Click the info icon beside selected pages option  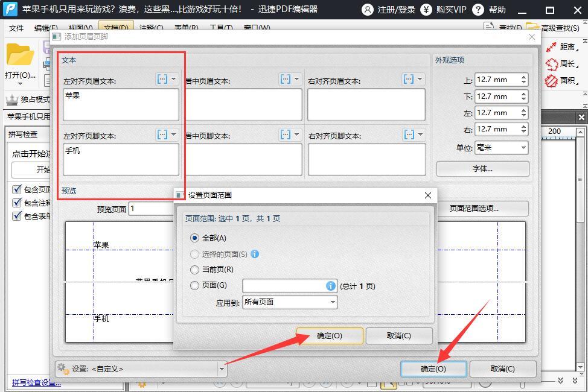click(x=255, y=254)
